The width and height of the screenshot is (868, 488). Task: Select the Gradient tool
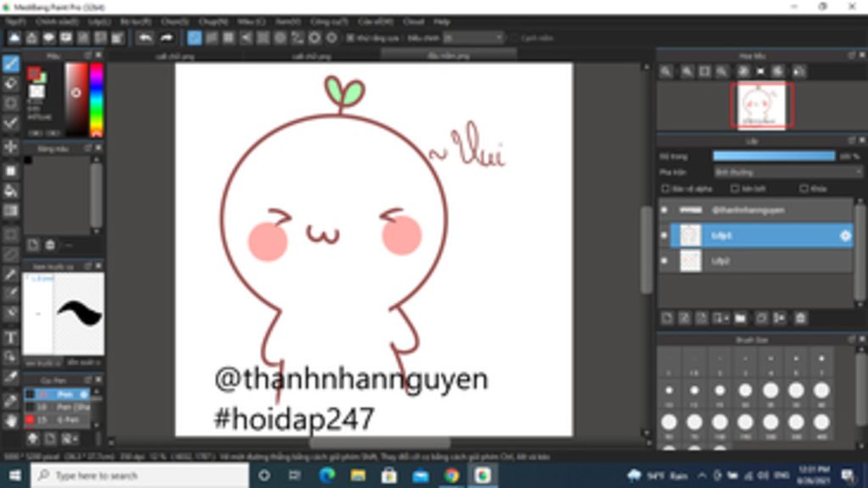(x=10, y=211)
